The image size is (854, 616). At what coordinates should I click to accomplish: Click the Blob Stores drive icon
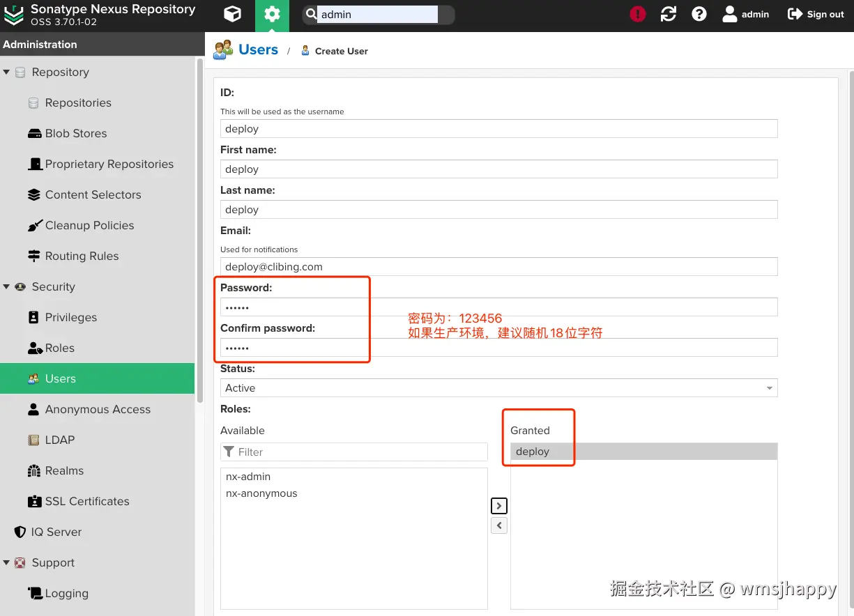tap(33, 133)
